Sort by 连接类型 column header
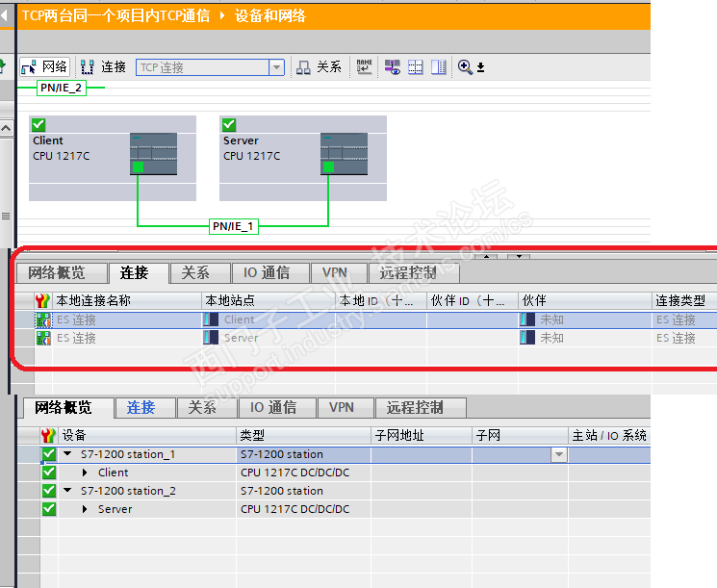Image resolution: width=717 pixels, height=588 pixels. pos(684,300)
